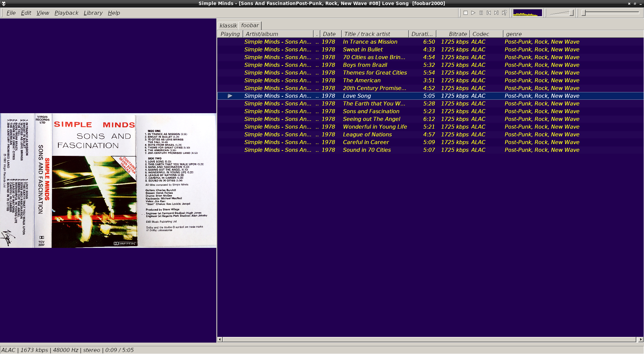
Task: Go to the previous track
Action: pyautogui.click(x=489, y=13)
